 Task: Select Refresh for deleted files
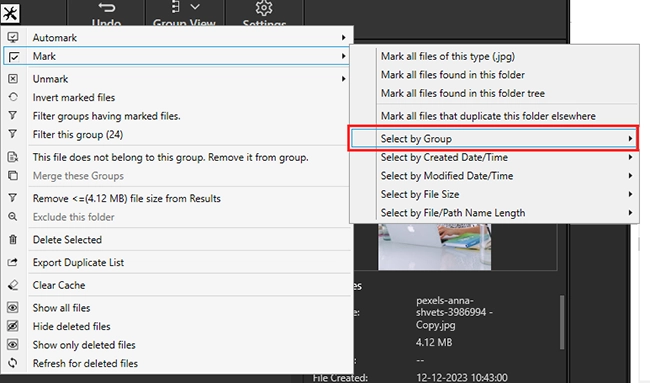(x=177, y=363)
